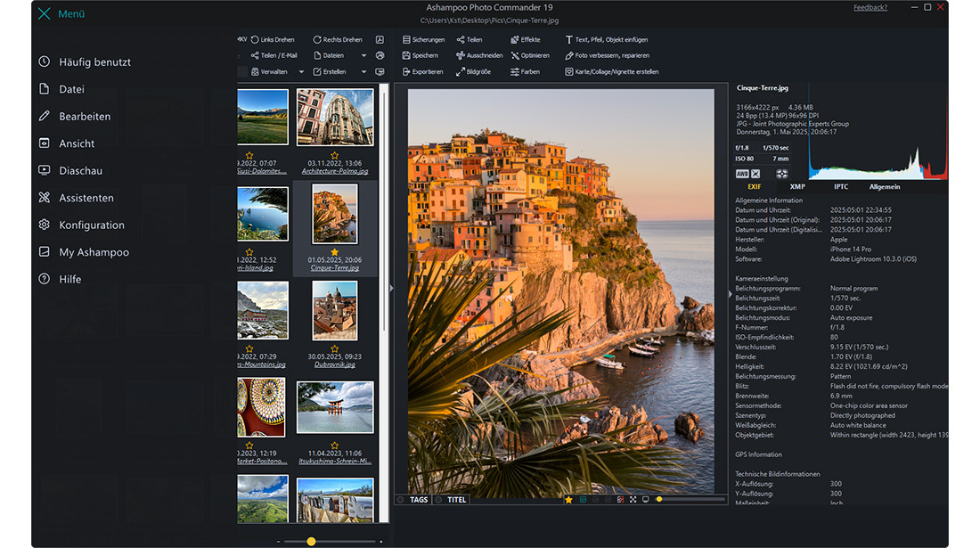Switch to the XMP tab
The image size is (980, 548).
click(797, 187)
